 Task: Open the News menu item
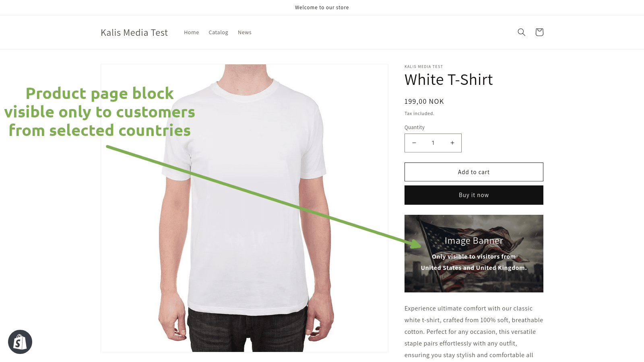245,33
